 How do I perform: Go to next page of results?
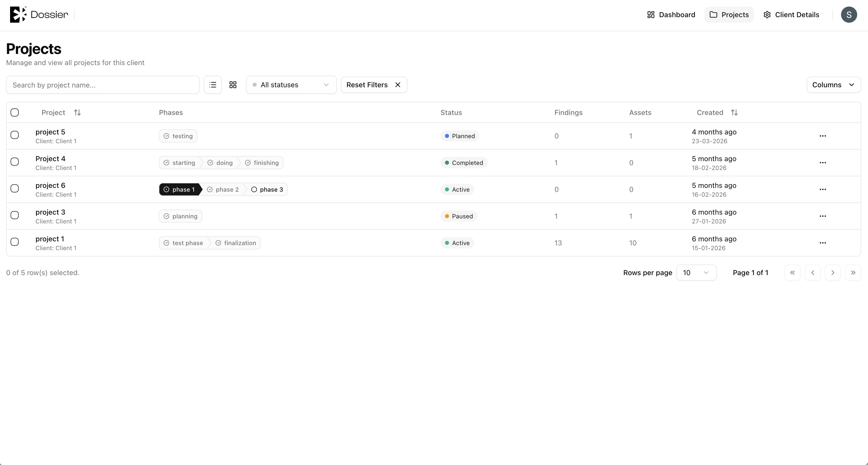click(x=833, y=273)
